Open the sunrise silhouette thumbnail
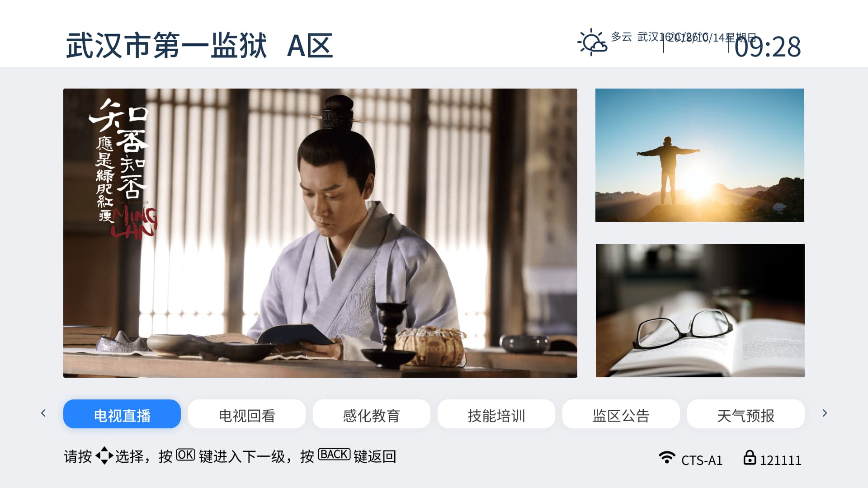This screenshot has height=488, width=868. click(700, 155)
